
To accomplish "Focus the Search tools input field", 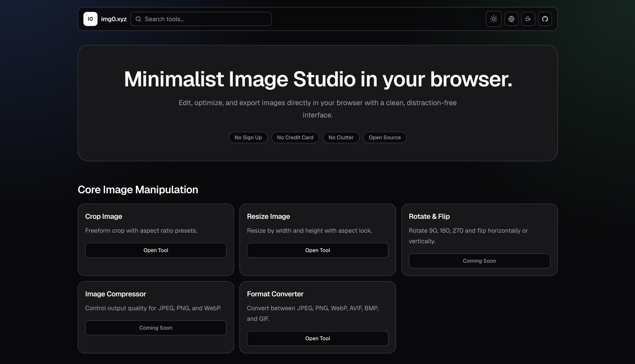I will point(205,19).
